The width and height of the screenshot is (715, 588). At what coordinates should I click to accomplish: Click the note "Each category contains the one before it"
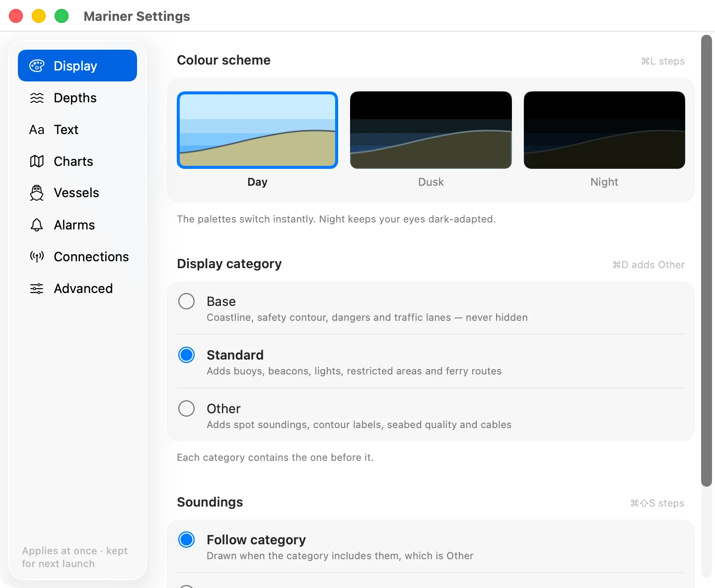[x=276, y=457]
